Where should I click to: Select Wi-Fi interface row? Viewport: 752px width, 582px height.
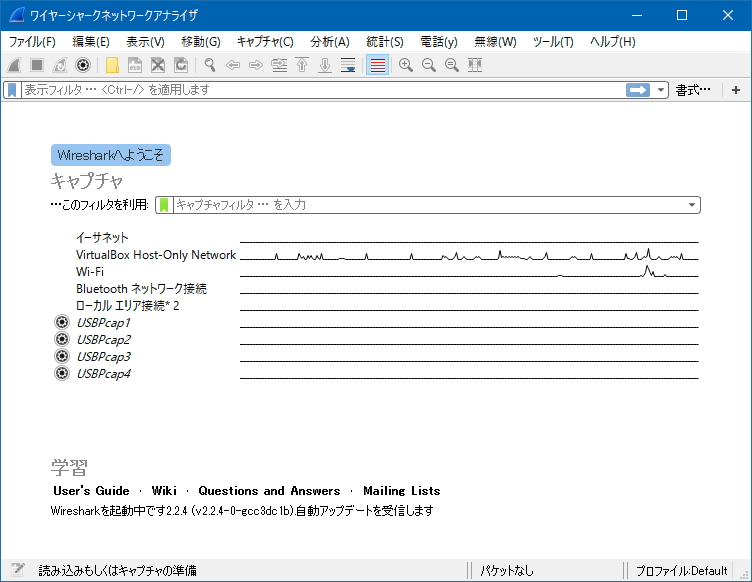376,271
